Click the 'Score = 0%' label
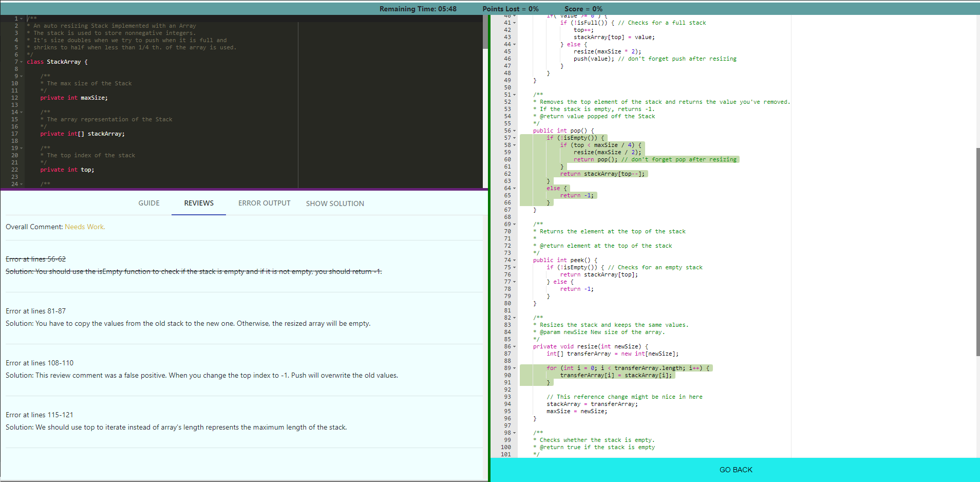Viewport: 980px width, 482px height. click(583, 9)
